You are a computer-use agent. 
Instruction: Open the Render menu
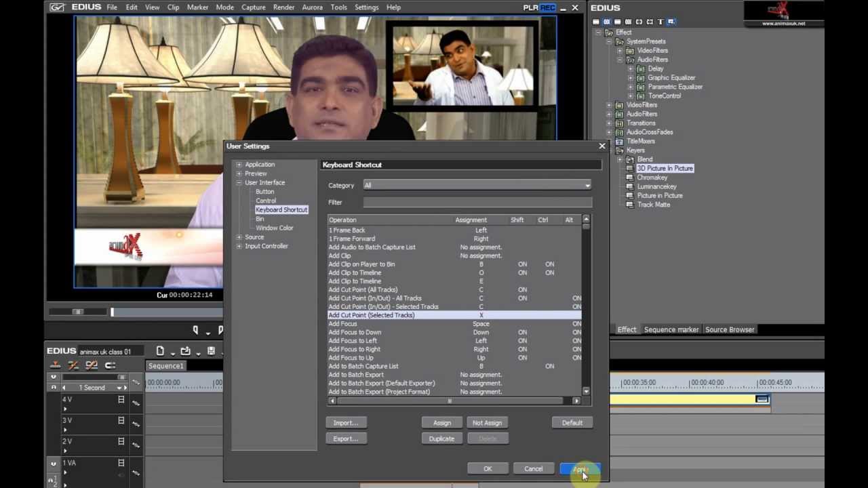click(283, 7)
